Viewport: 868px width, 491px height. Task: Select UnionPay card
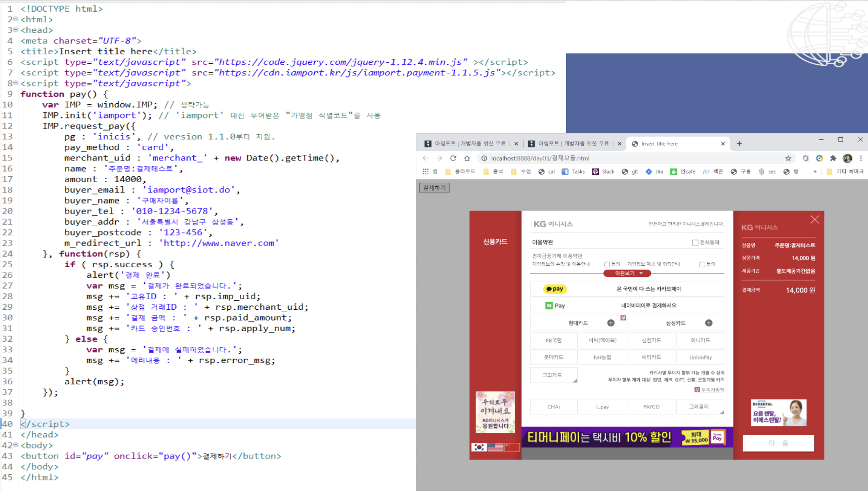(700, 357)
